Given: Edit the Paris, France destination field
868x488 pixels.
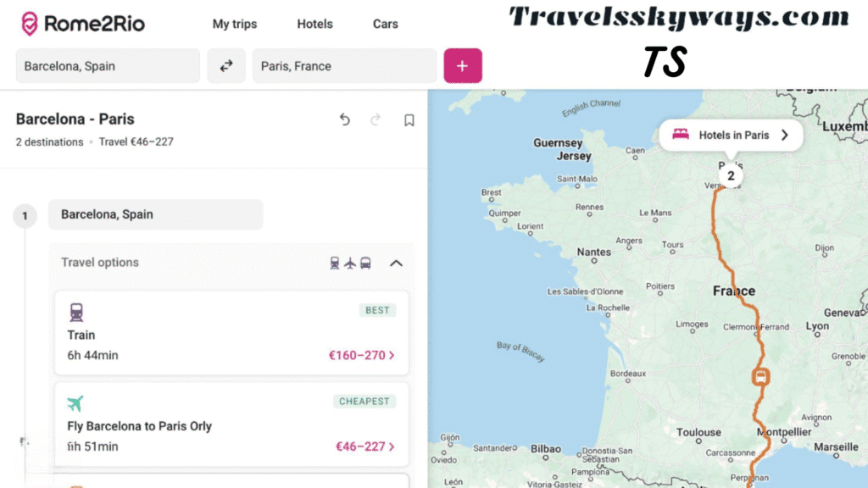Looking at the screenshot, I should click(x=344, y=66).
